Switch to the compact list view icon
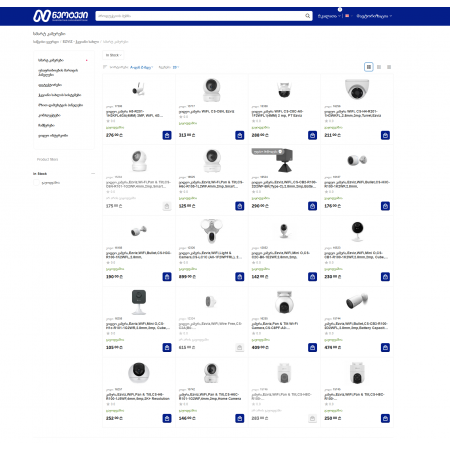 (x=389, y=67)
